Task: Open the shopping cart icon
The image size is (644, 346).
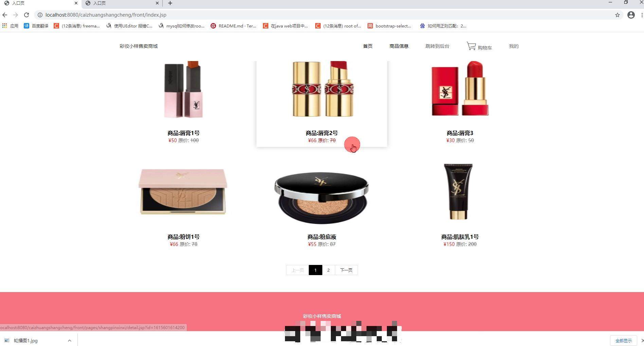Action: [x=471, y=46]
